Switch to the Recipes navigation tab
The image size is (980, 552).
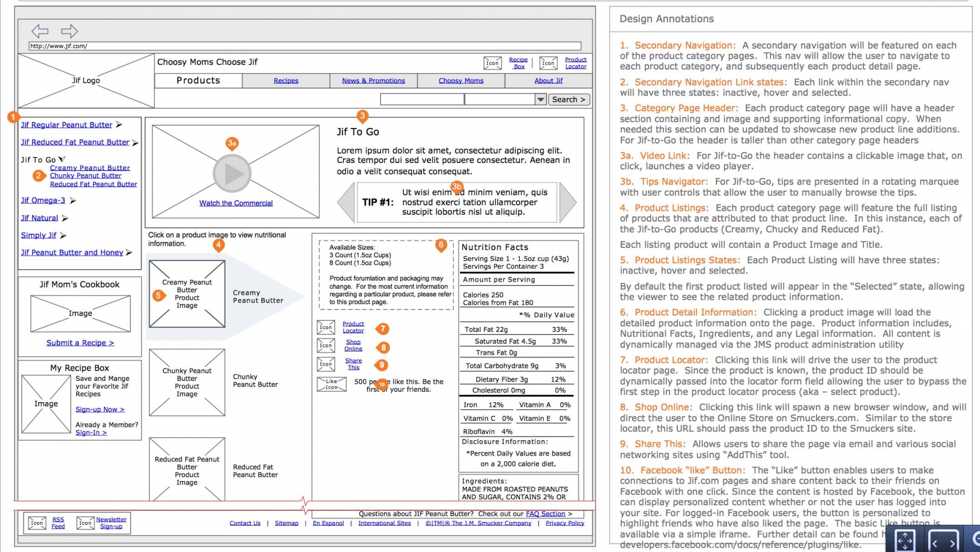[286, 81]
